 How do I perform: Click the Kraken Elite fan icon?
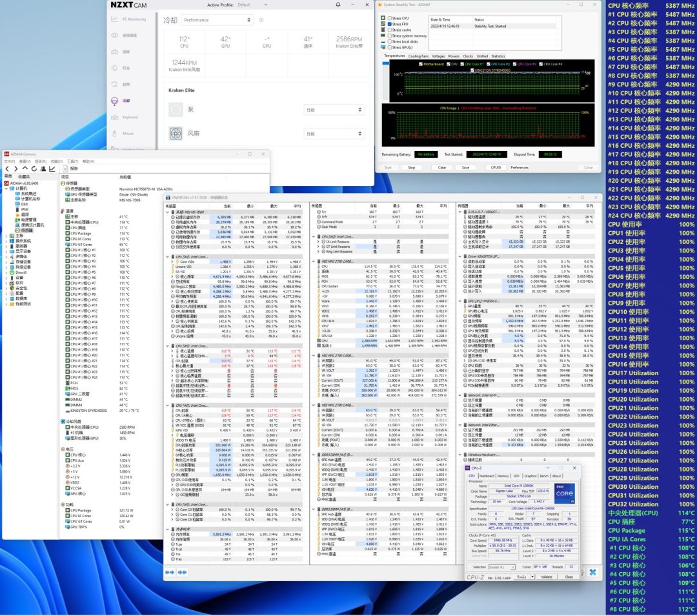click(175, 134)
